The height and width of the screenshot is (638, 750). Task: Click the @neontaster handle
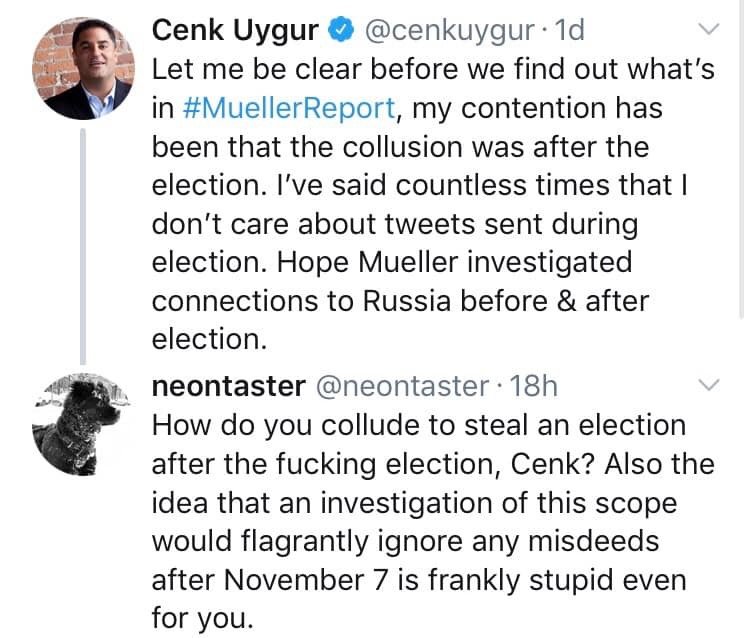point(403,386)
